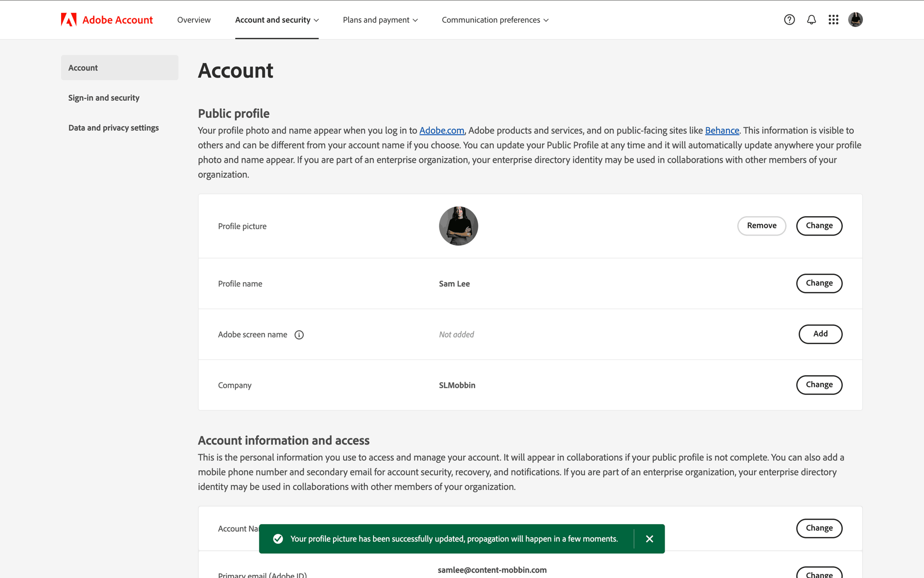Screen dimensions: 924x578
Task: Expand Account and security menu
Action: (277, 20)
